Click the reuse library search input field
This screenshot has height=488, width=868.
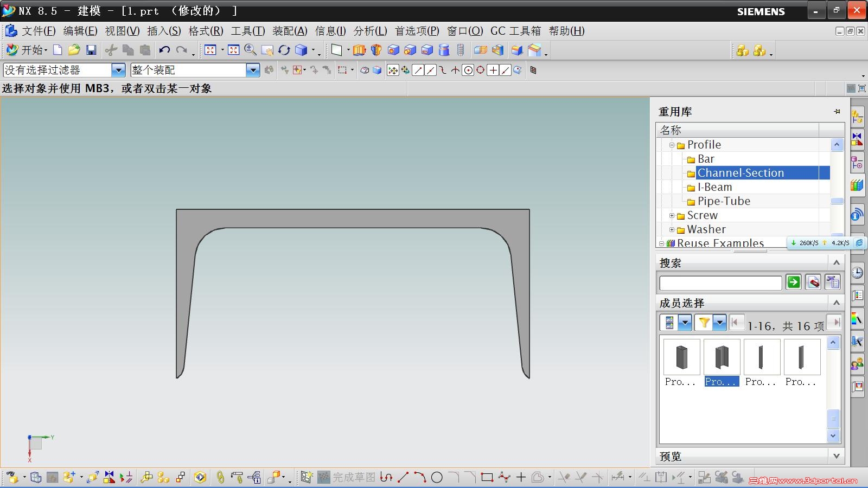(720, 282)
